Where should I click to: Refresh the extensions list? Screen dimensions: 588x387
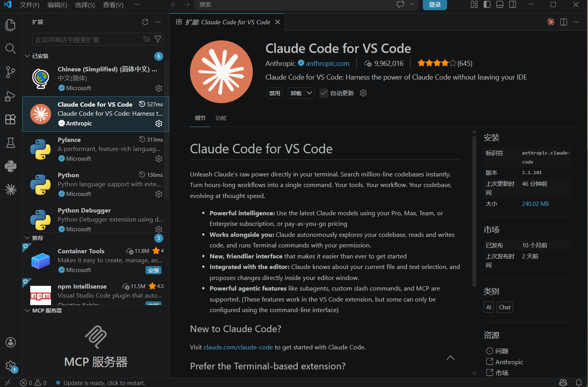[145, 22]
